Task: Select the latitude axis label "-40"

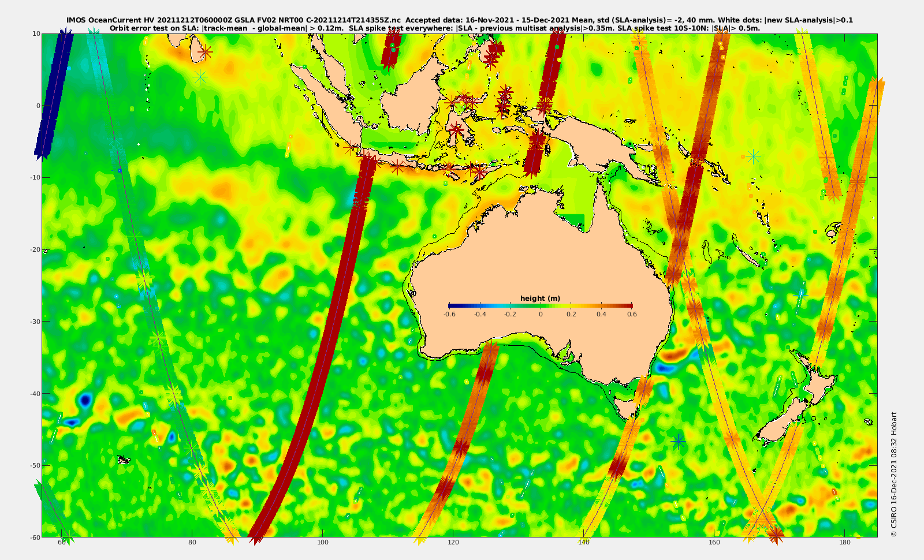Action: click(35, 394)
